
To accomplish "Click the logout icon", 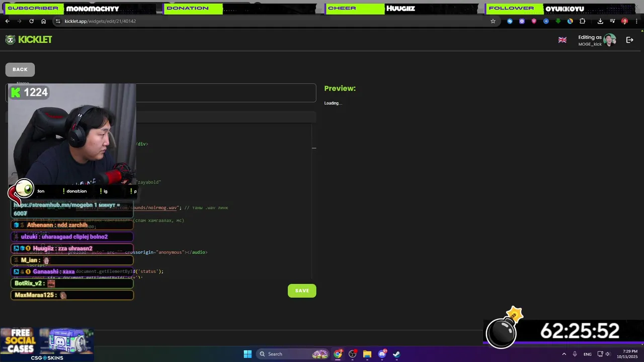I will [629, 40].
